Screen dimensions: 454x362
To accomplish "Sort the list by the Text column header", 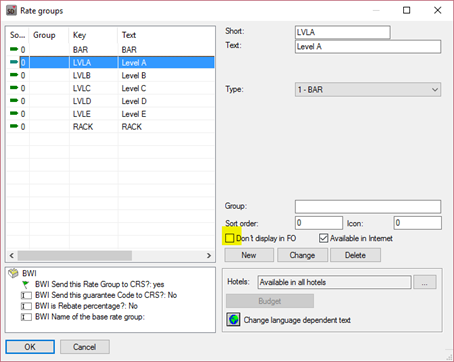I will [x=166, y=35].
